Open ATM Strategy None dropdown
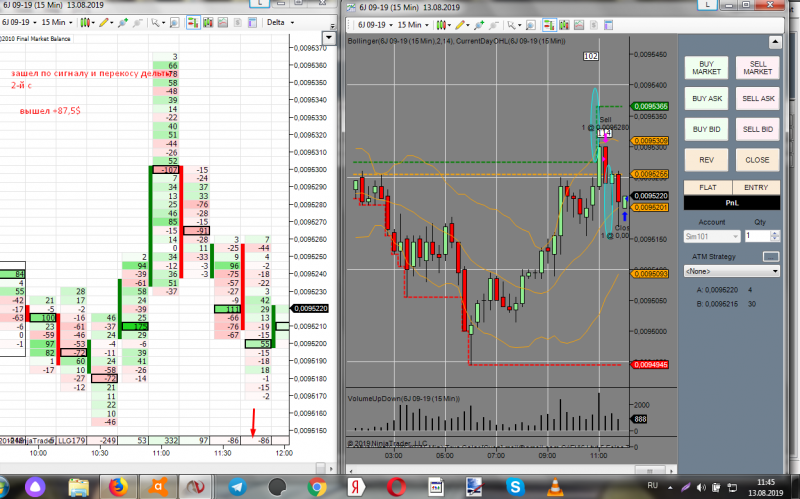Screen dimensions: 800x499 [732, 271]
